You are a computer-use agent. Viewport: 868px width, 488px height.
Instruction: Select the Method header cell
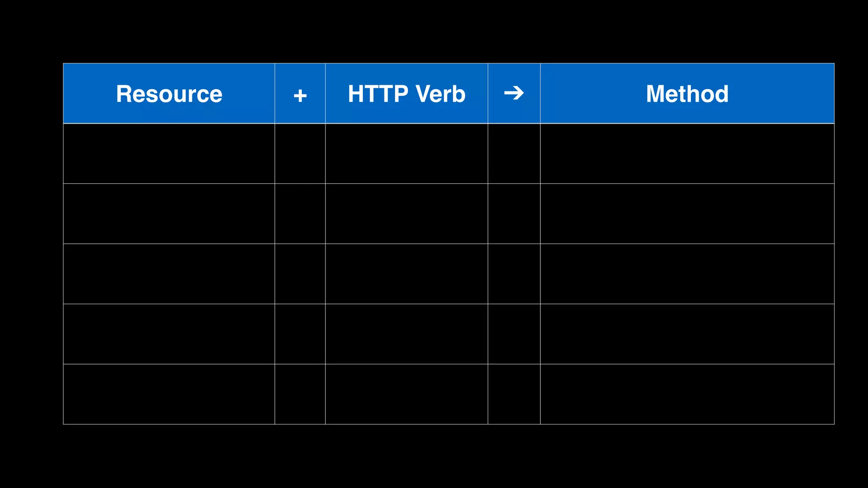point(687,94)
